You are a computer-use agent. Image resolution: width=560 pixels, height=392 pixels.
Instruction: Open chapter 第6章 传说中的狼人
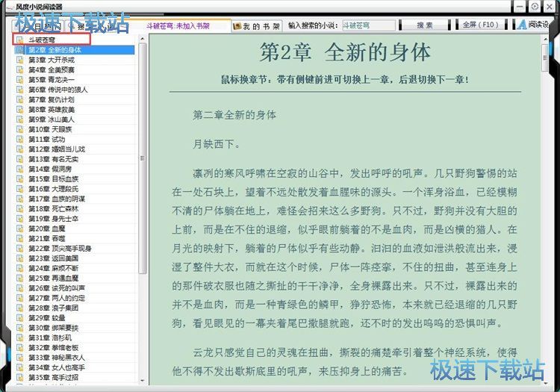tap(57, 90)
